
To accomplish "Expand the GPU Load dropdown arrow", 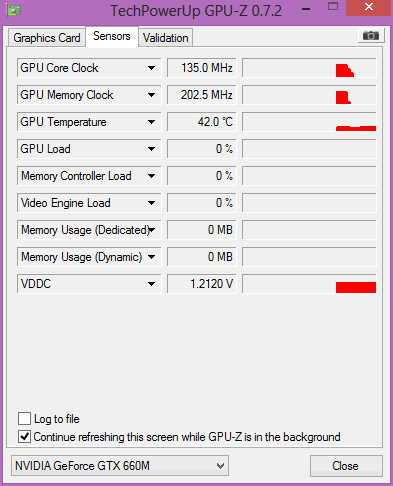I will [x=151, y=149].
